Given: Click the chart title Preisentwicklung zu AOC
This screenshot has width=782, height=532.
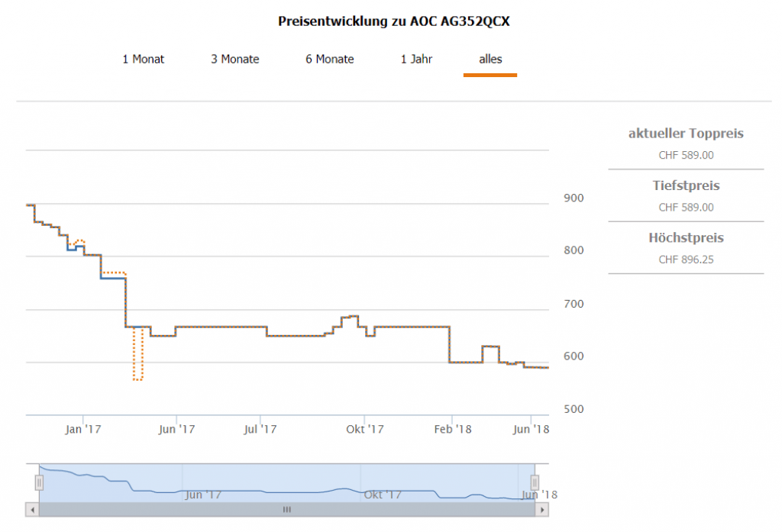Looking at the screenshot, I should pyautogui.click(x=393, y=21).
